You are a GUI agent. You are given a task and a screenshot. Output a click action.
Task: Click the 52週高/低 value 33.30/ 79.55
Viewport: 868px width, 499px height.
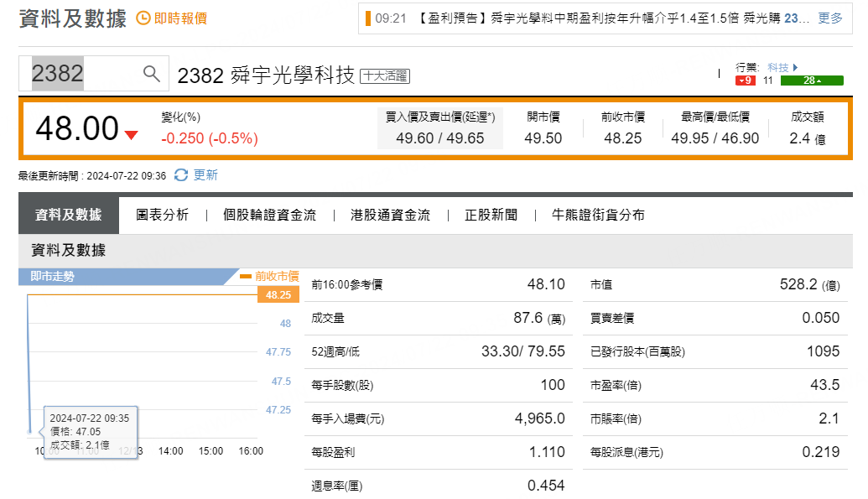click(x=523, y=351)
